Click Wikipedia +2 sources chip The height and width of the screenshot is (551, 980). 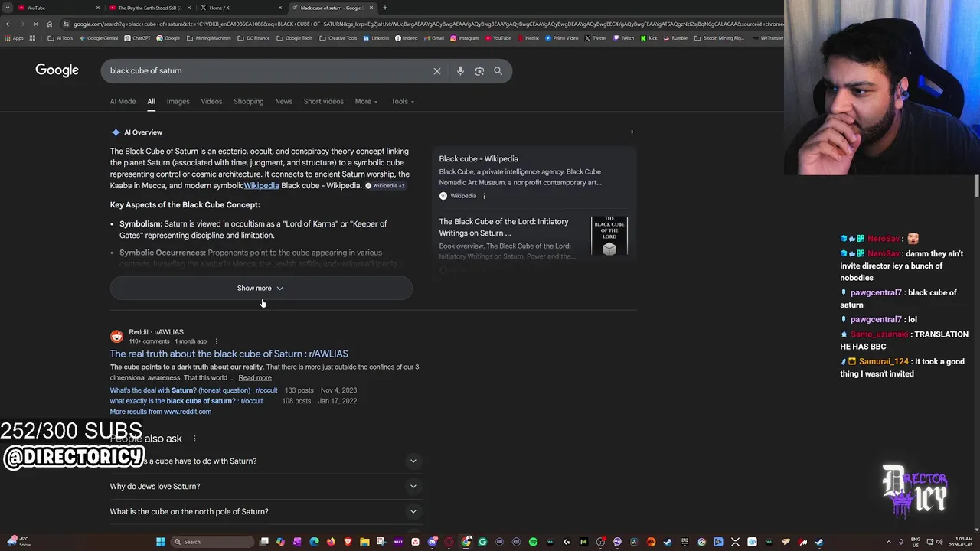coord(385,186)
